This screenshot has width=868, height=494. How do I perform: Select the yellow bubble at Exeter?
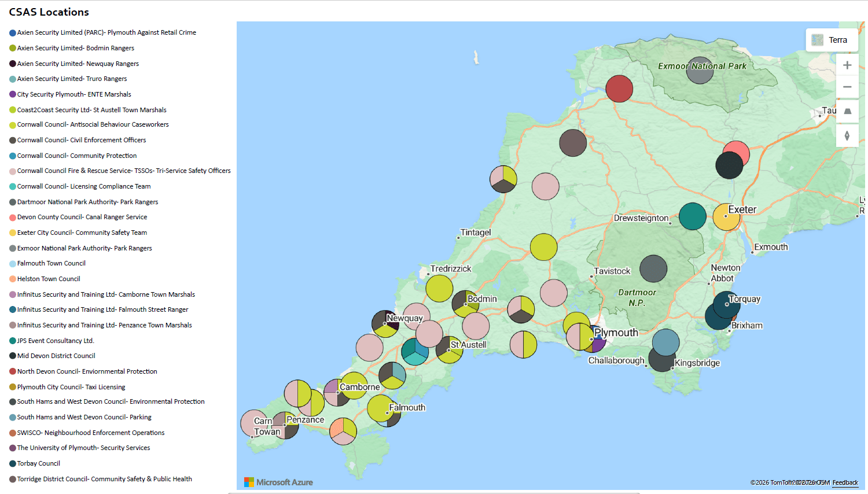726,217
